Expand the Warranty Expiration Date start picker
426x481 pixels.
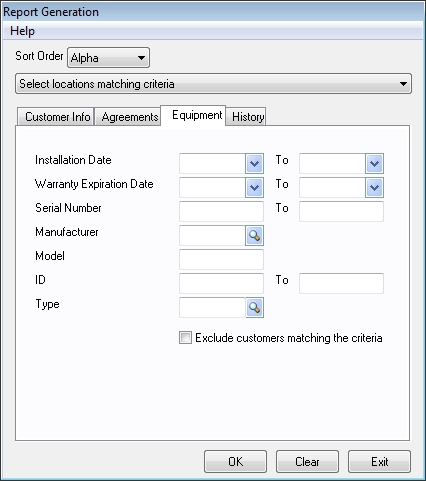(254, 187)
